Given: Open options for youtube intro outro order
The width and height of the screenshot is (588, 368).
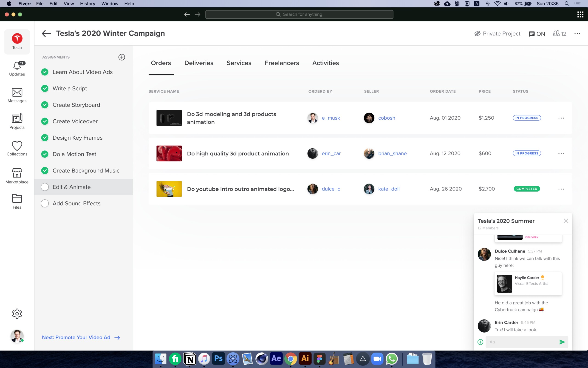Looking at the screenshot, I should click(x=561, y=189).
